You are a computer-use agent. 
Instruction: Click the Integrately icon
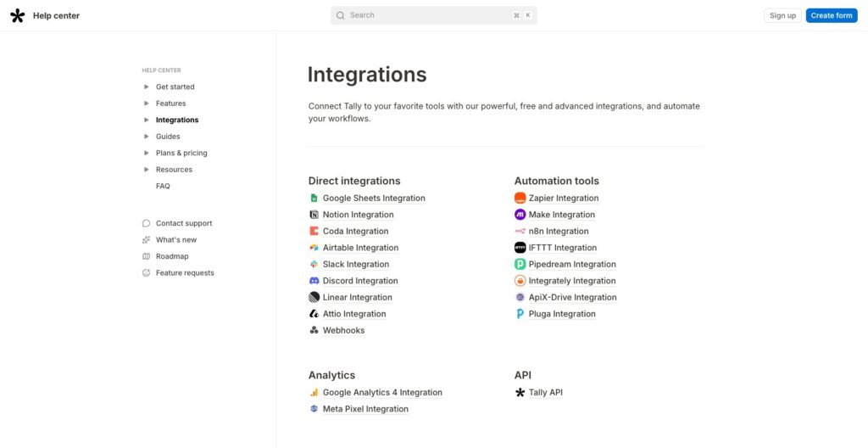[520, 281]
